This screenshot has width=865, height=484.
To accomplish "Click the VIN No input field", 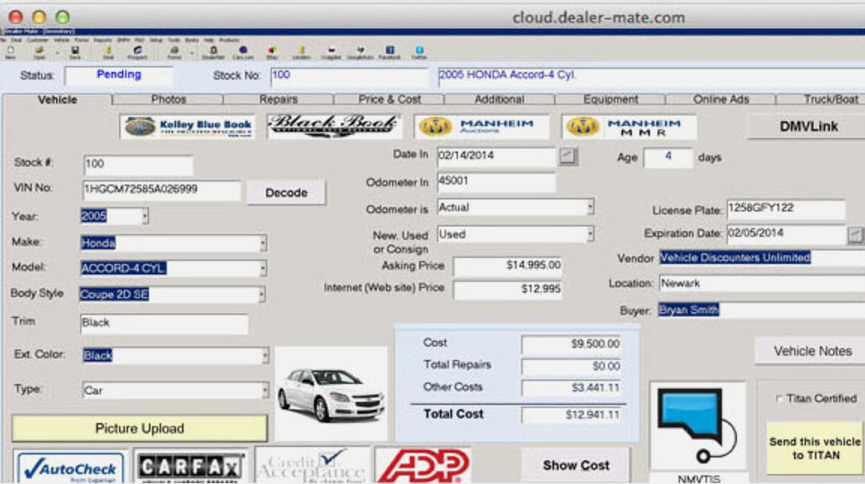I will coord(160,190).
